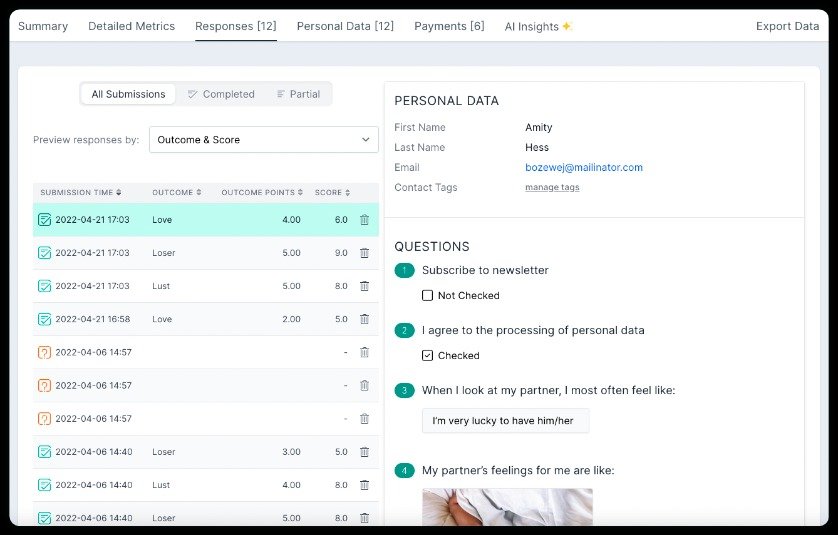Viewport: 838px width, 535px height.
Task: Open the Detailed Metrics tab
Action: 131,26
